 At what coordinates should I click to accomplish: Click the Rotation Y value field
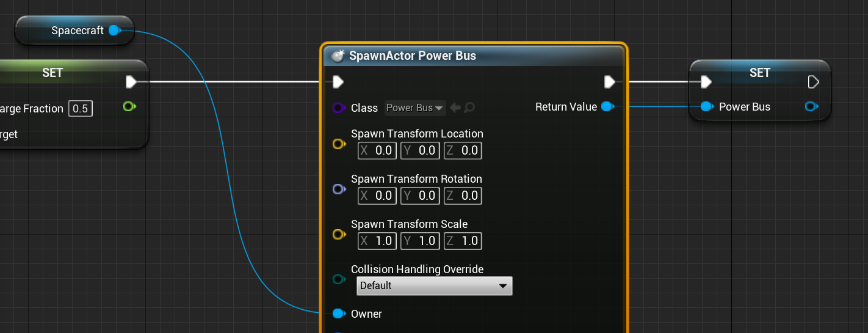click(421, 196)
